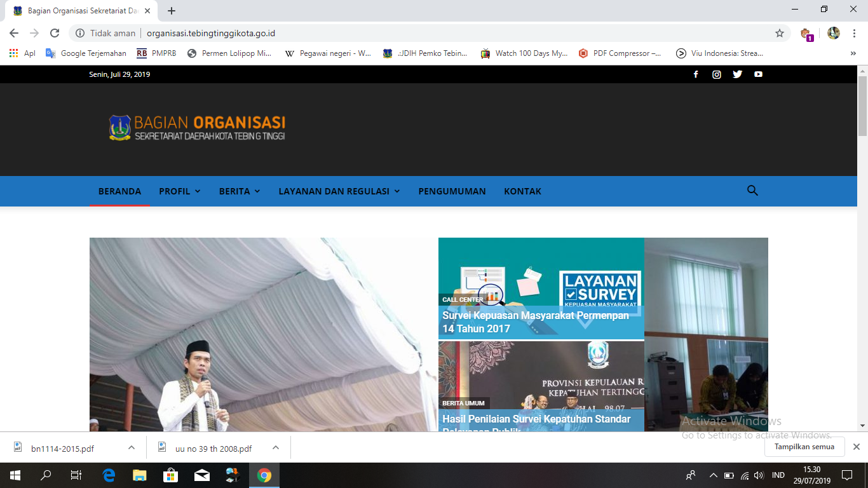Open Viu Indonesia bookmark
Screen dimensions: 868x488
tap(720, 53)
